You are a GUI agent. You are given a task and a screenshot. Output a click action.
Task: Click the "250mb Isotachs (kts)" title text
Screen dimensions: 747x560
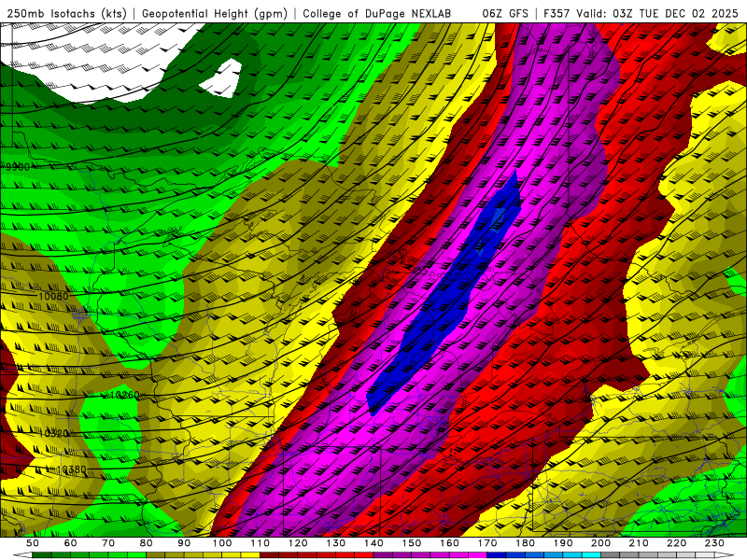pos(66,14)
